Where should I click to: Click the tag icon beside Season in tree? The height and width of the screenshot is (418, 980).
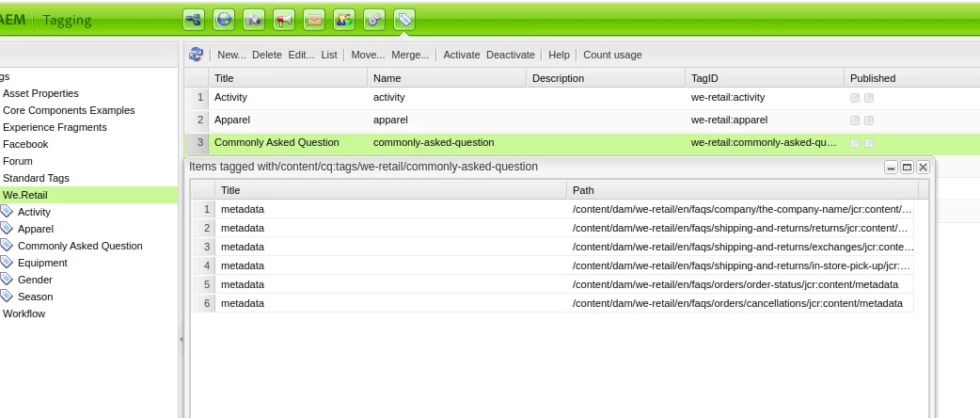click(x=7, y=296)
